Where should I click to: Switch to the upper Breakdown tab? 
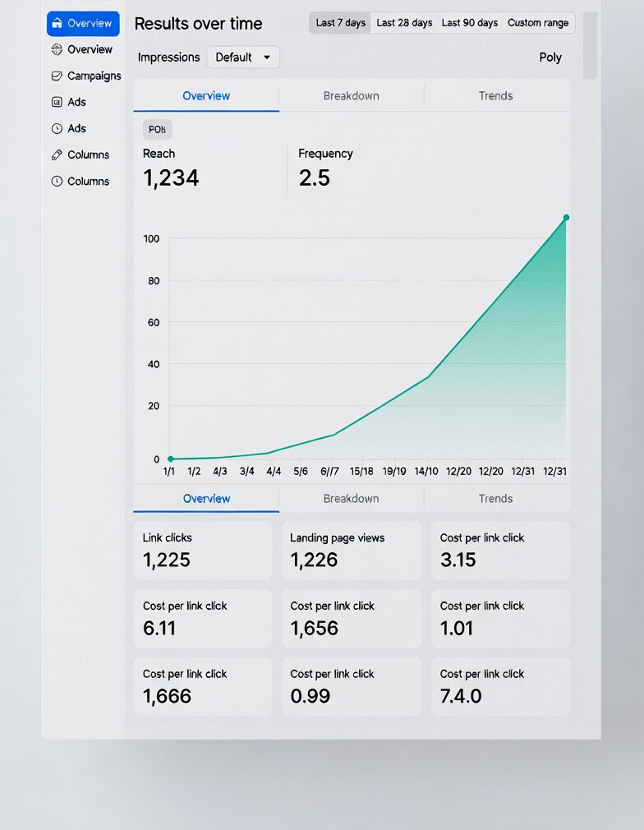click(351, 96)
